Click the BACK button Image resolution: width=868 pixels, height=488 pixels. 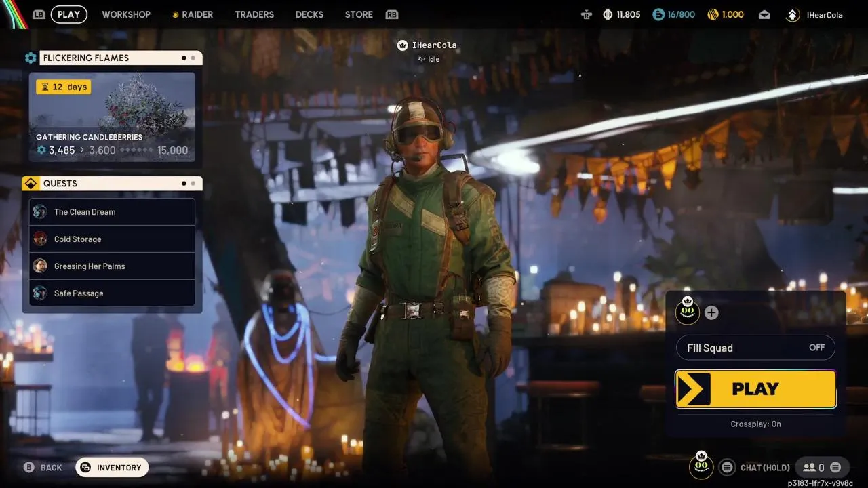tap(43, 468)
